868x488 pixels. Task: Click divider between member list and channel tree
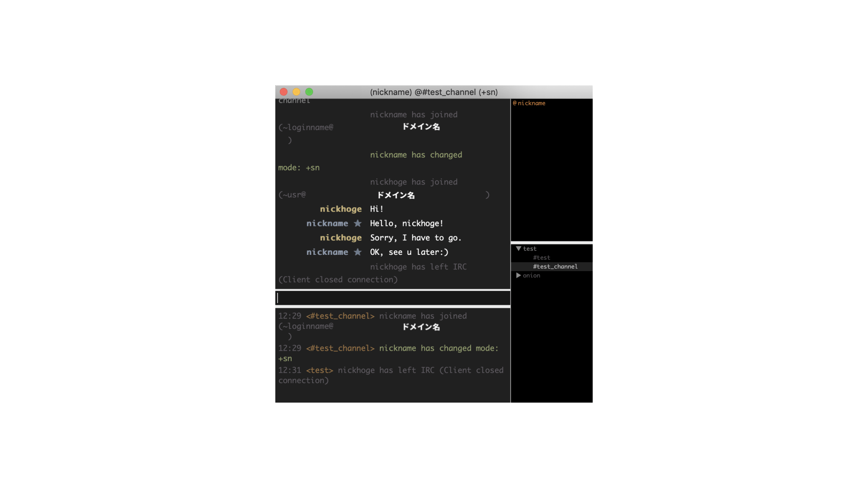tap(552, 243)
